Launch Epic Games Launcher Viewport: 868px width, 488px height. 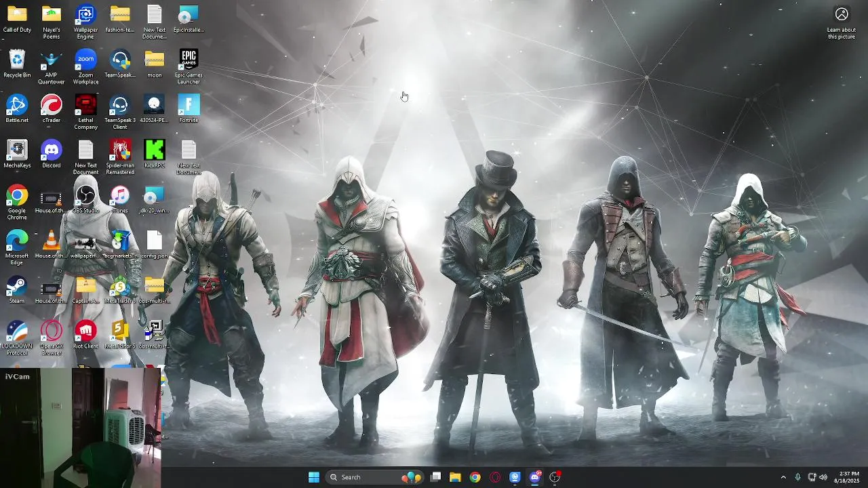tap(189, 68)
